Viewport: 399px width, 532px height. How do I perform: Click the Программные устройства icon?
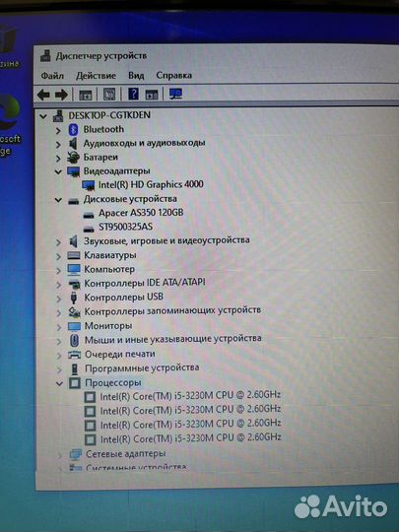tap(75, 368)
